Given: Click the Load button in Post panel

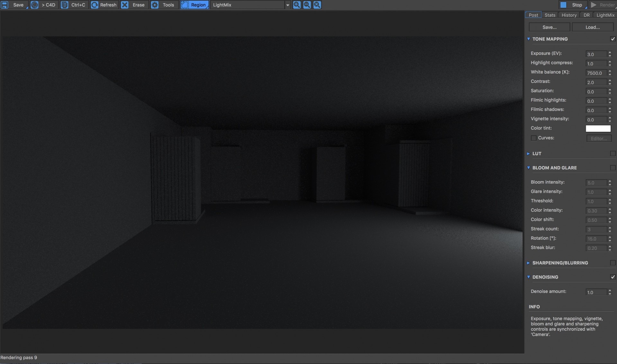Looking at the screenshot, I should [592, 27].
